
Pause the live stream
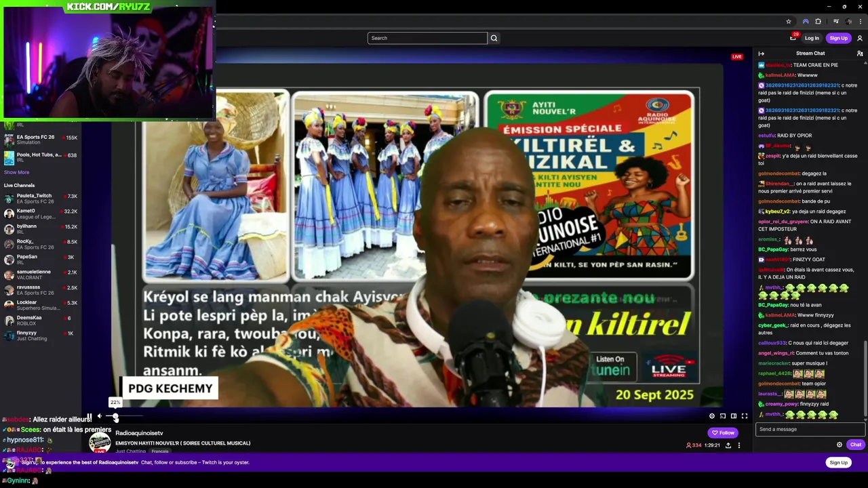point(89,416)
